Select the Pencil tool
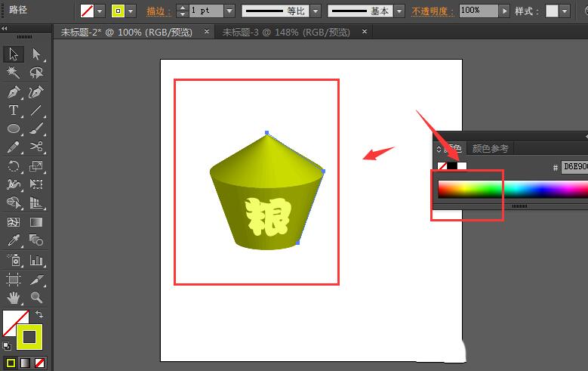This screenshot has height=371, width=588. [14, 147]
